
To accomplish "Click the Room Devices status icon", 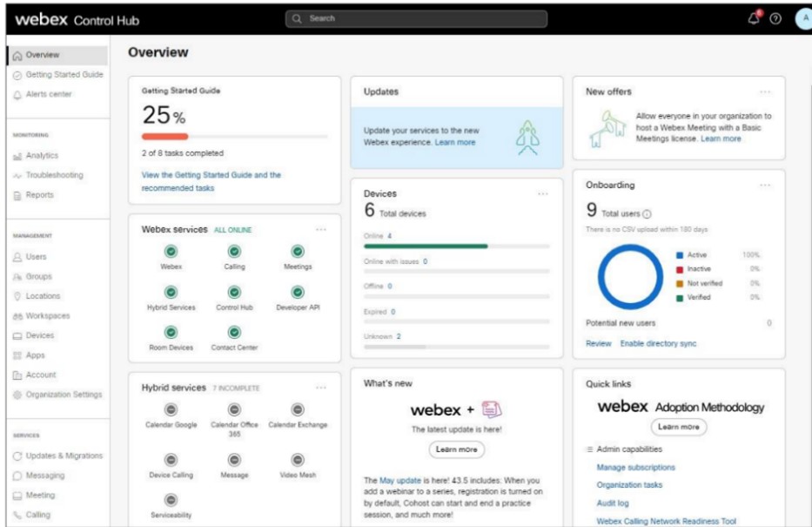I will [171, 332].
